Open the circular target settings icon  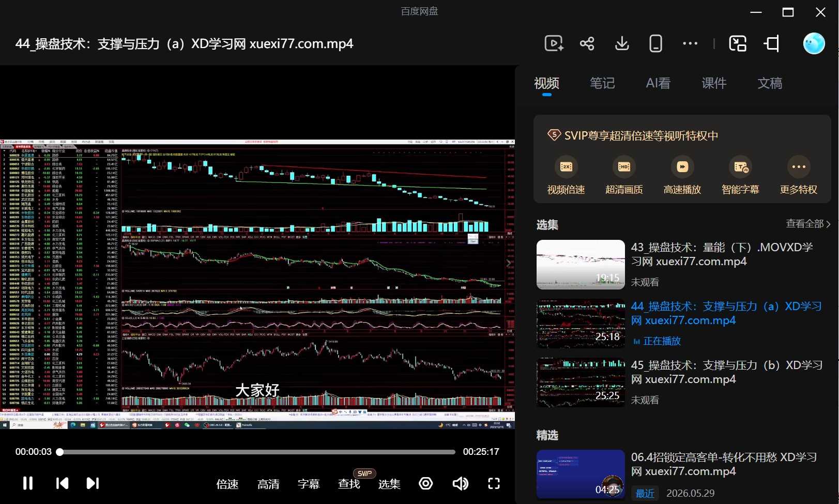click(x=426, y=483)
